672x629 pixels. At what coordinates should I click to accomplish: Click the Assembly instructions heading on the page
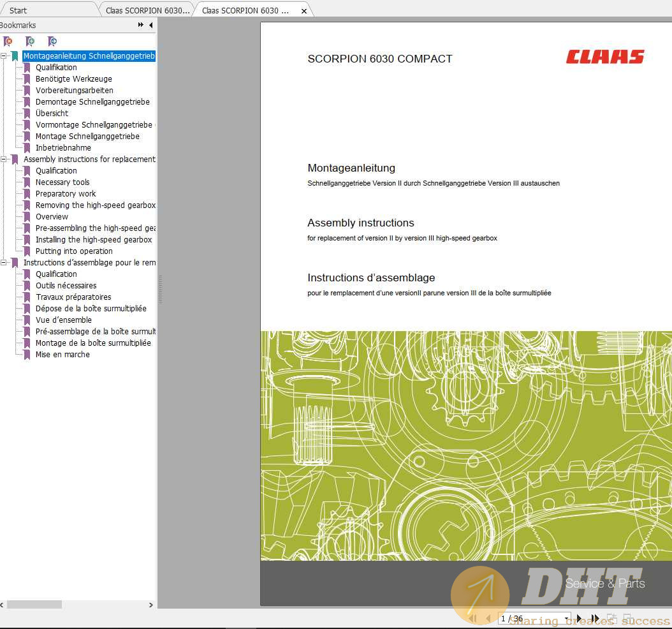(x=360, y=223)
